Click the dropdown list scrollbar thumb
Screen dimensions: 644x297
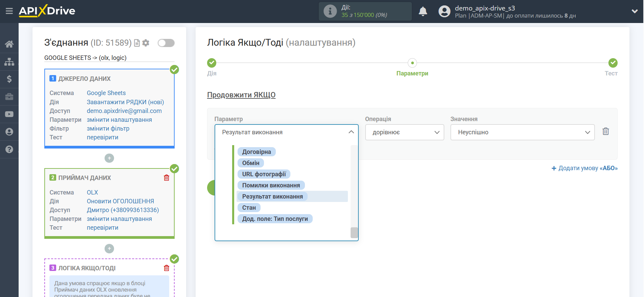click(x=354, y=233)
